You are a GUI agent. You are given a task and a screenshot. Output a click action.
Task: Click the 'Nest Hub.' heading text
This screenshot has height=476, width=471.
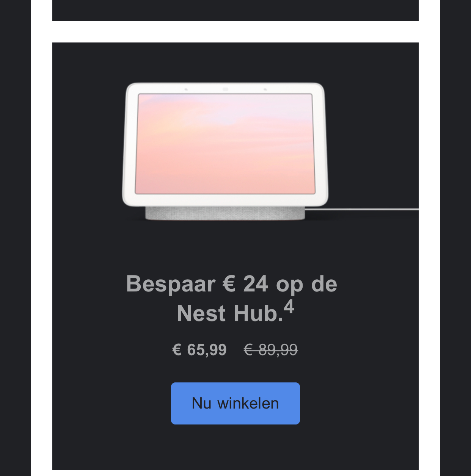tap(230, 313)
